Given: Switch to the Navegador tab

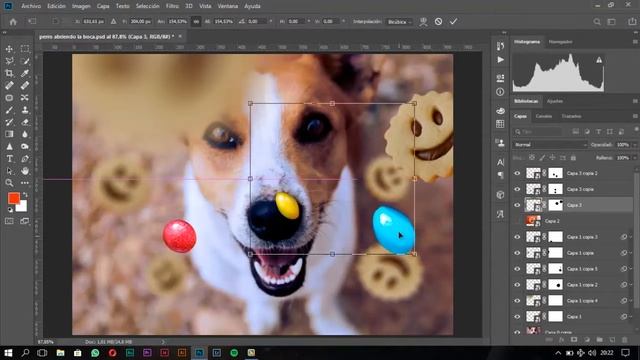Looking at the screenshot, I should click(x=560, y=42).
